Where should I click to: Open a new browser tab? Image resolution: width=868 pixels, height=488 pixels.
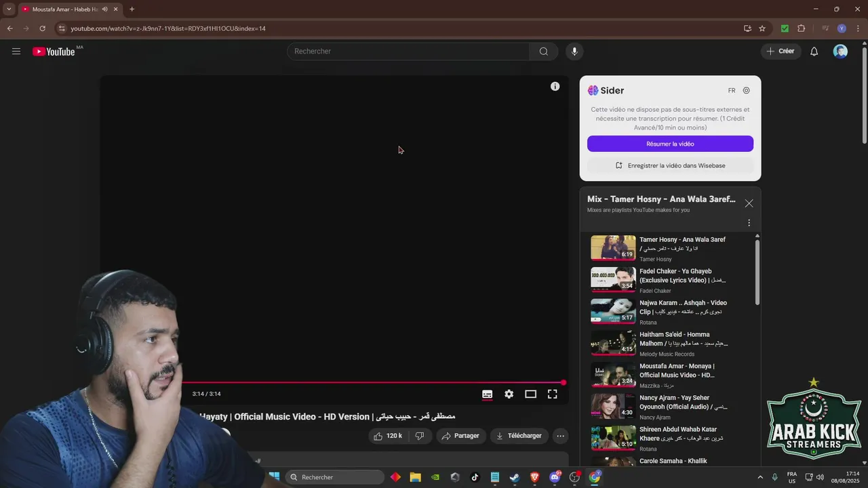tap(132, 9)
